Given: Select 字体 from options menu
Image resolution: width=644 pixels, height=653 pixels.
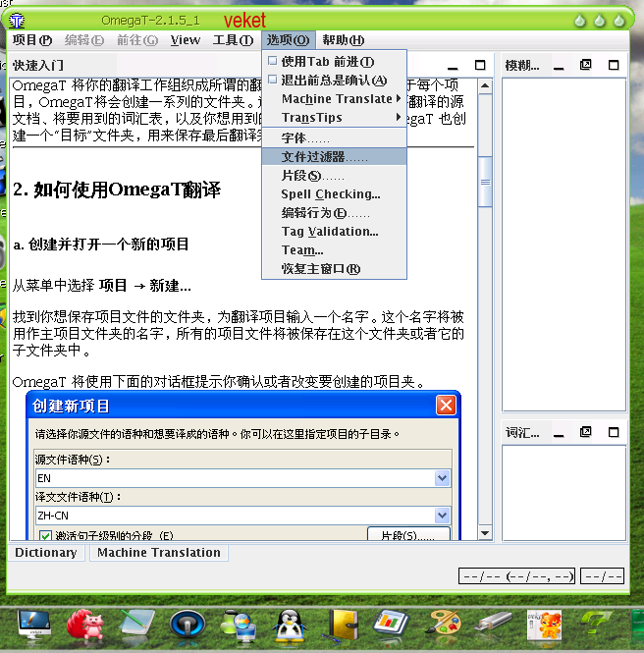Looking at the screenshot, I should (335, 137).
